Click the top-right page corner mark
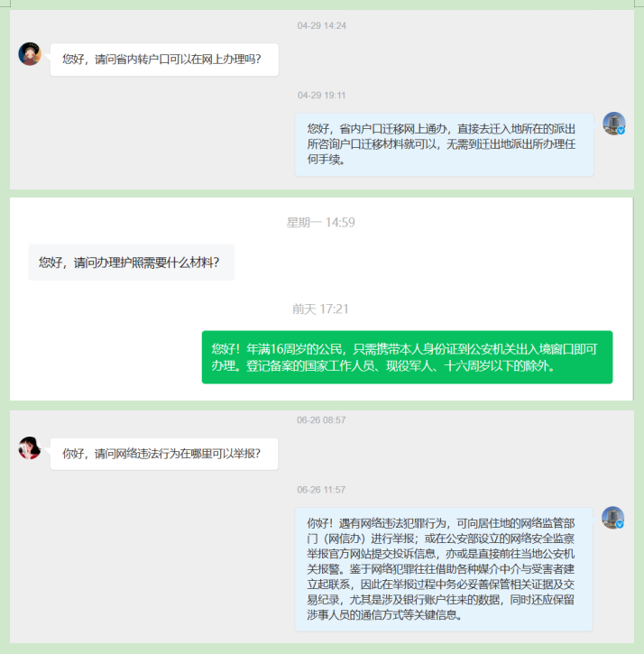 tap(639, 4)
